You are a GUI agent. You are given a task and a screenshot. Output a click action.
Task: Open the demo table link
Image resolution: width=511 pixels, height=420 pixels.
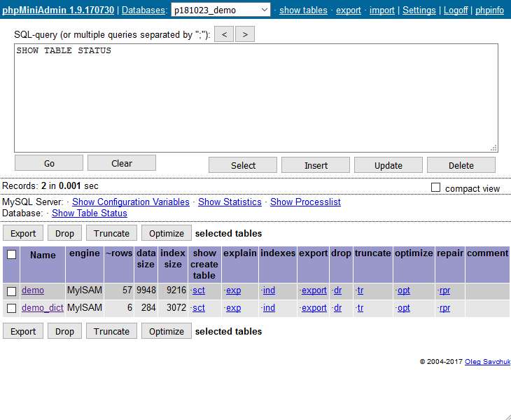coord(33,290)
